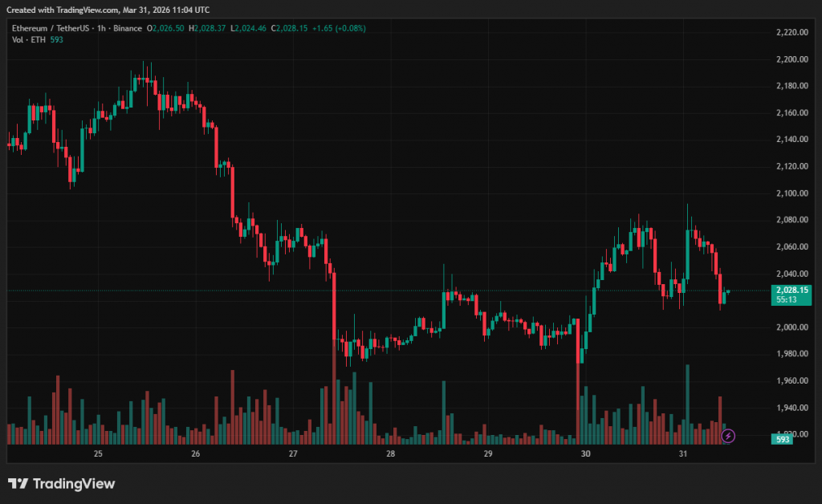Screen dimensions: 822x504
Task: Click the TradingView logo at the bottom left
Action: (62, 484)
